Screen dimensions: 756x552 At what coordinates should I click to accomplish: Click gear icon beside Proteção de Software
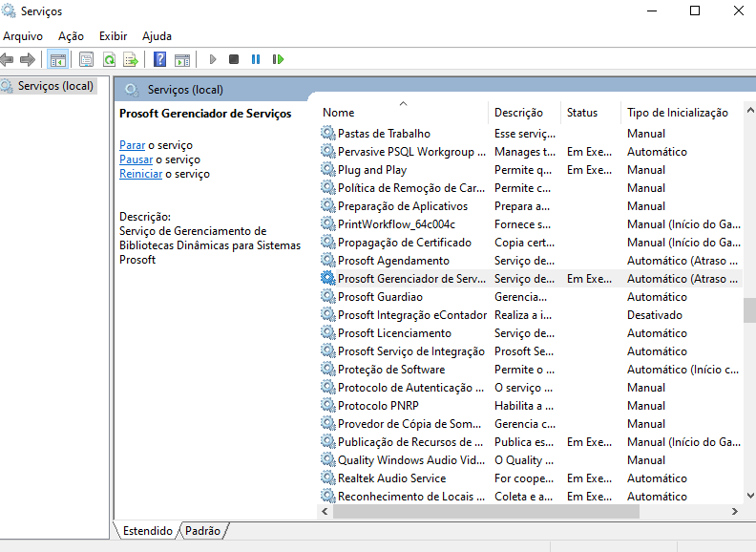tap(327, 369)
